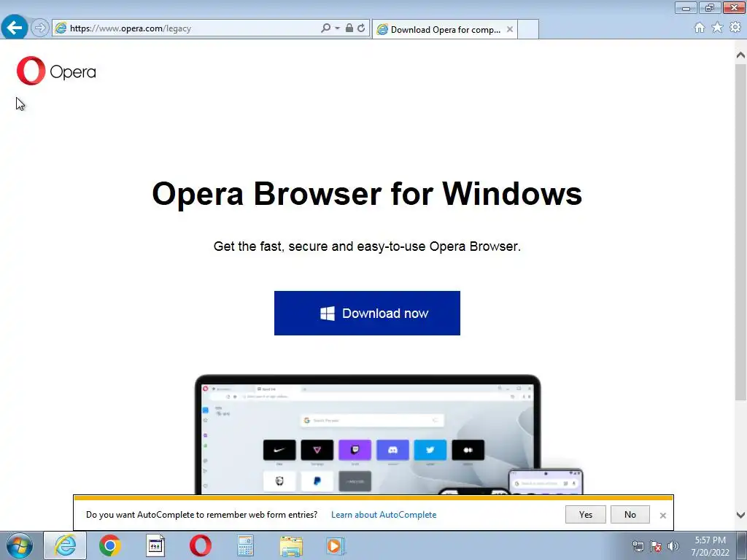Open the Tools gear menu
Viewport: 747px width, 560px height.
pos(735,28)
